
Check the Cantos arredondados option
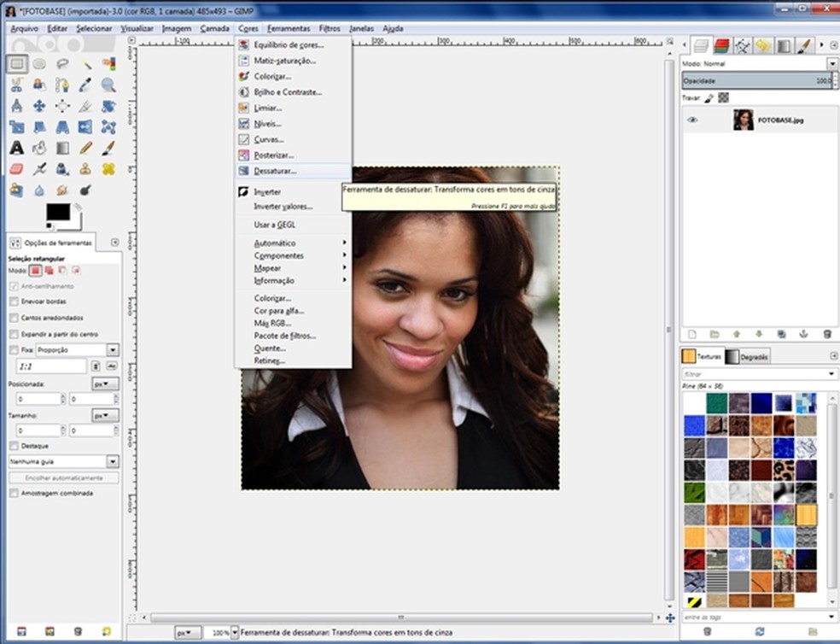(14, 318)
